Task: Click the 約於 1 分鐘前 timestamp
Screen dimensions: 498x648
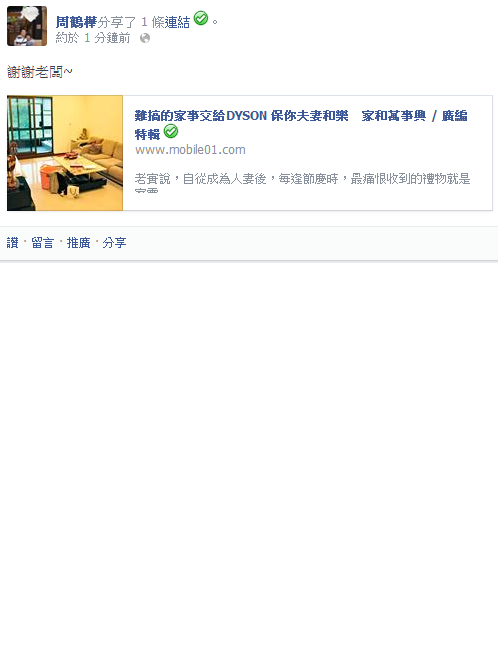Action: pyautogui.click(x=93, y=38)
